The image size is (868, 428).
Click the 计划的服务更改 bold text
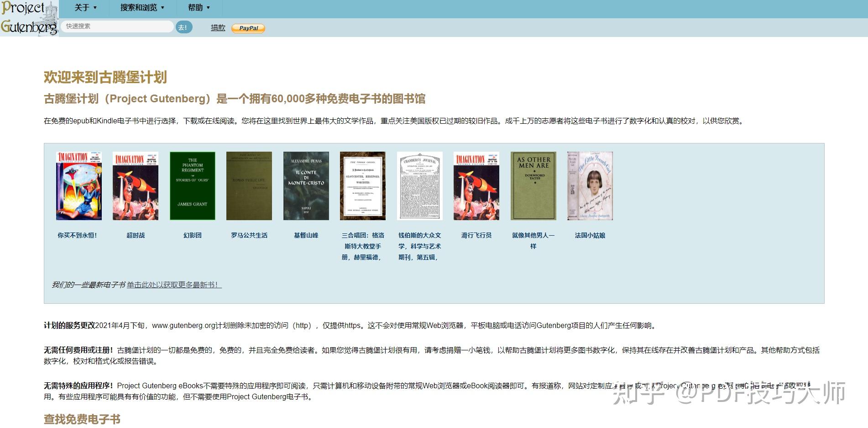tap(69, 326)
